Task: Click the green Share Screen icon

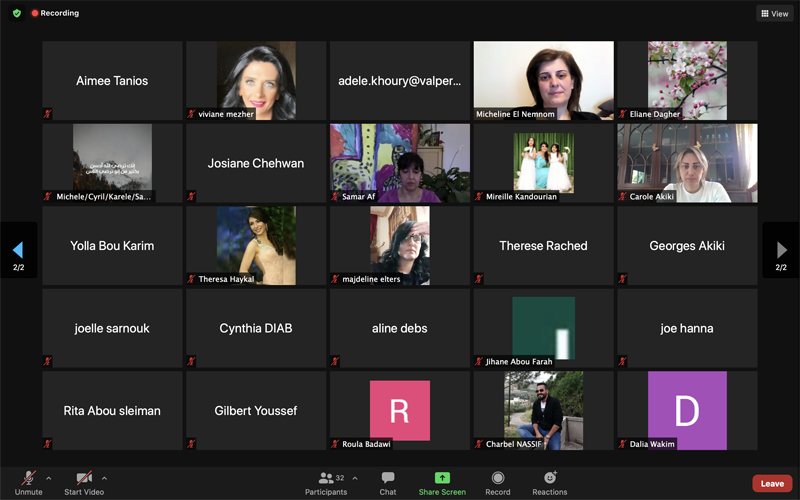Action: click(442, 478)
